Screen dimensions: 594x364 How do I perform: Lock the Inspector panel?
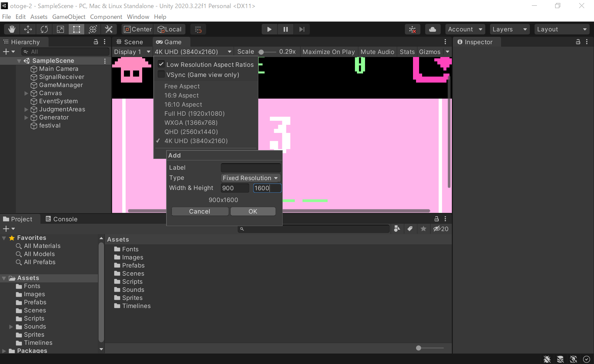578,42
